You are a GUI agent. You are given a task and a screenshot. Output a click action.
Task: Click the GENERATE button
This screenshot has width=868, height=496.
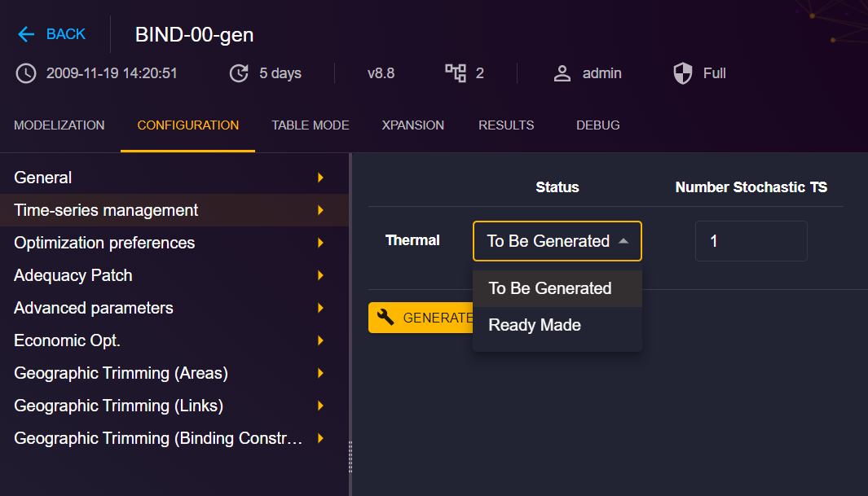[421, 318]
